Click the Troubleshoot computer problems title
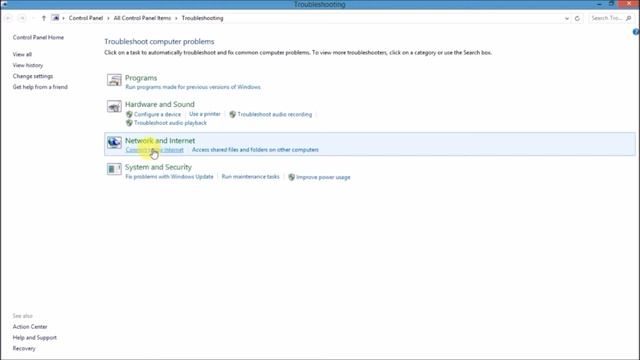This screenshot has width=640, height=360. pos(159,42)
